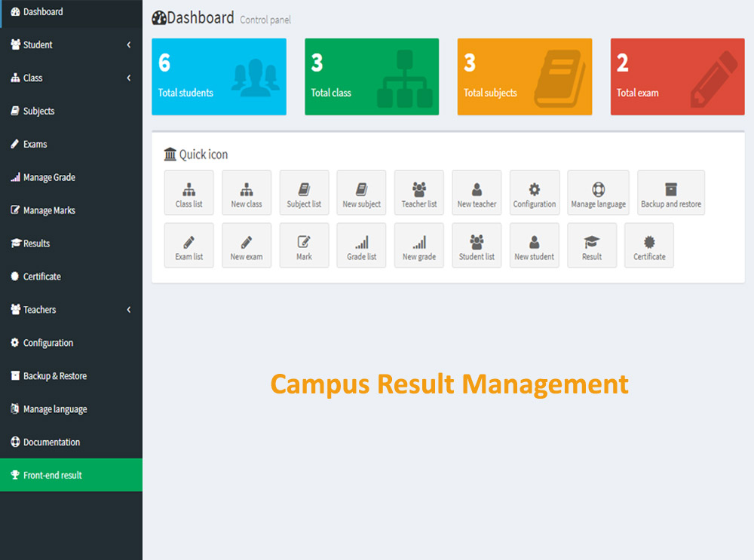754x560 pixels.
Task: Select Dashboard in the sidebar
Action: (71, 12)
